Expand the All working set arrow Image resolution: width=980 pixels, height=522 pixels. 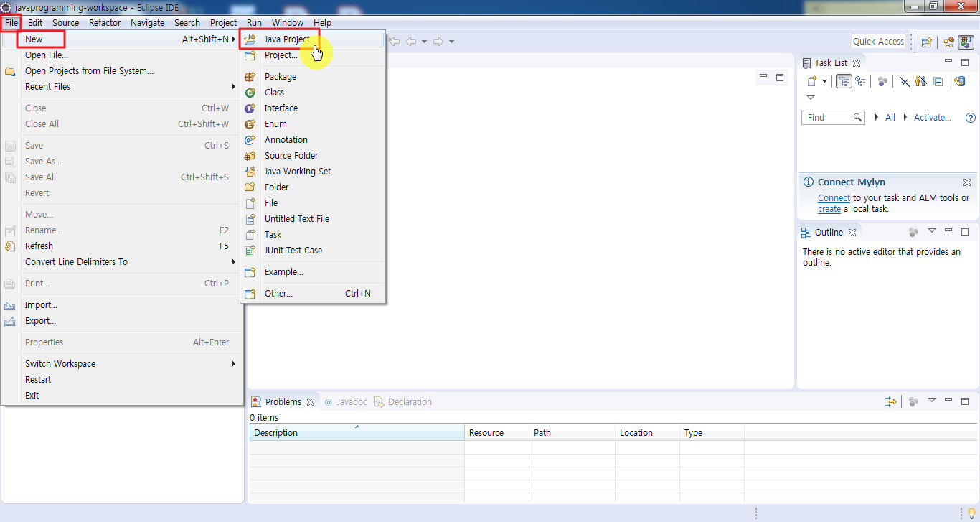[x=877, y=118]
